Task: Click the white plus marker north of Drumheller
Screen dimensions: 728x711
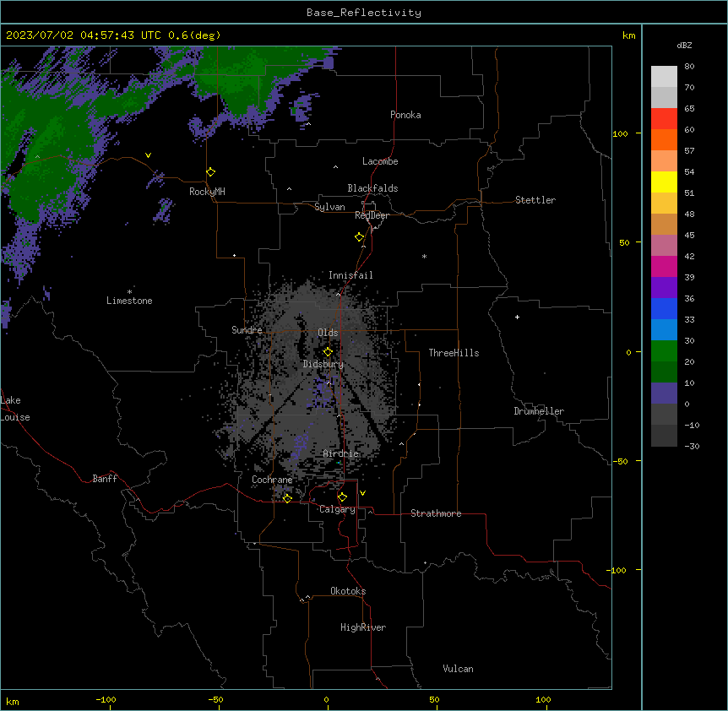Action: (517, 317)
